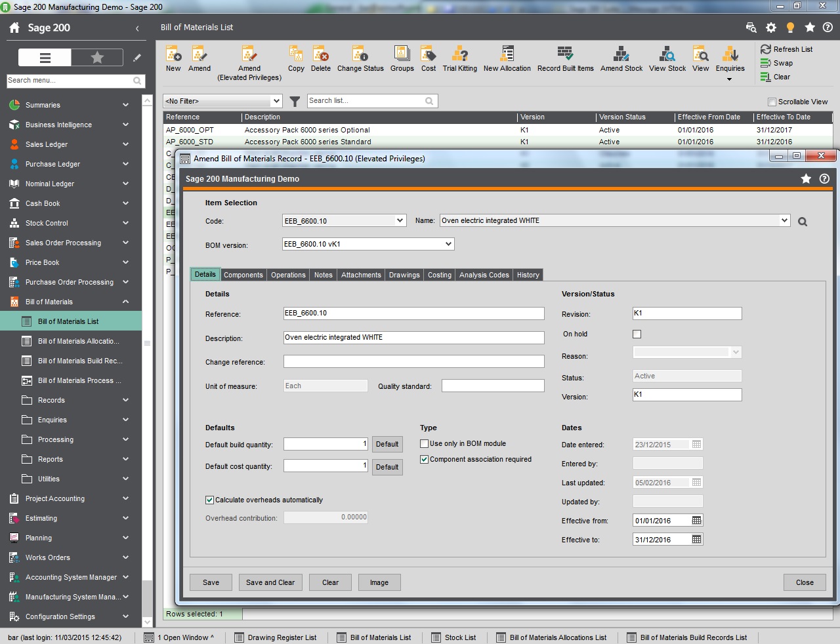The width and height of the screenshot is (840, 644).
Task: Open the History tab
Action: [x=528, y=275]
